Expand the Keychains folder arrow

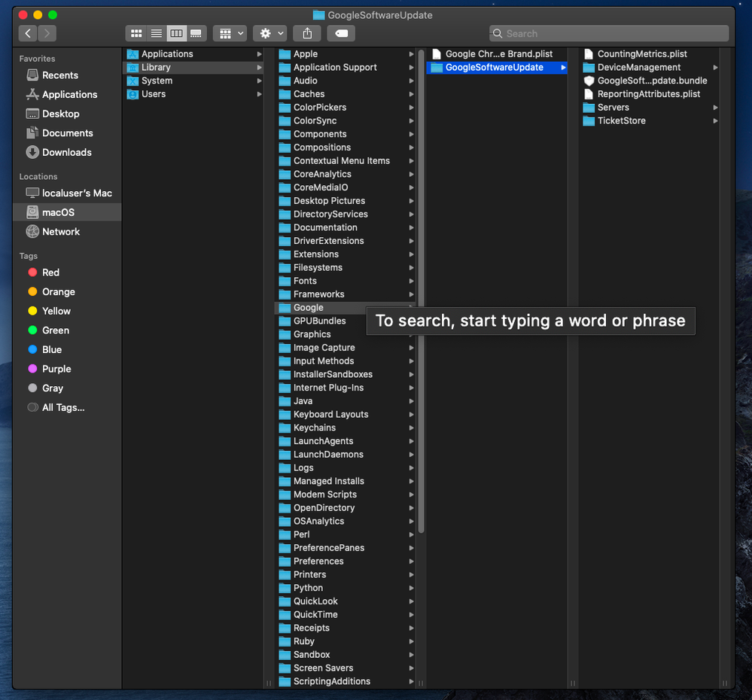pyautogui.click(x=412, y=428)
